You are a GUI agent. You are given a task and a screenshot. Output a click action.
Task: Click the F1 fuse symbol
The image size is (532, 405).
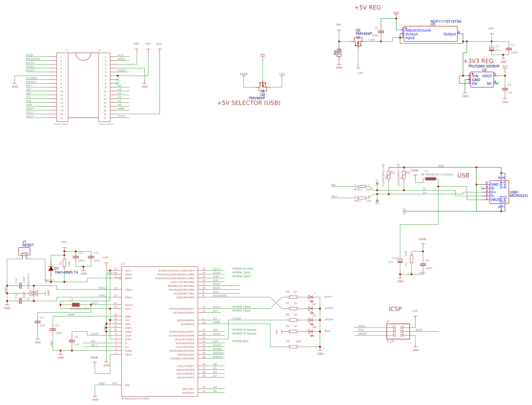tap(430, 179)
